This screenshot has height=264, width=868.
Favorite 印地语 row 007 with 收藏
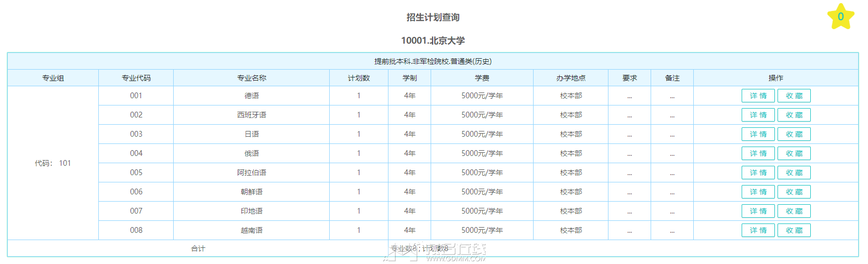tap(794, 211)
